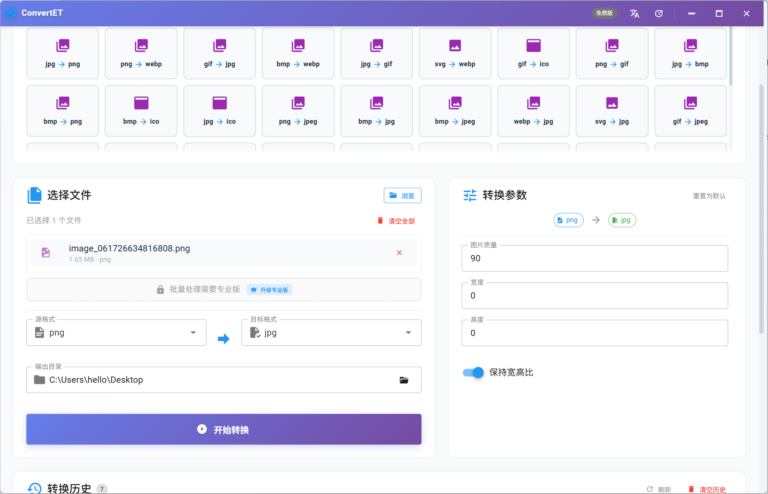Click the vertical scrollbar of the window
This screenshot has height=494, width=768.
pyautogui.click(x=761, y=209)
